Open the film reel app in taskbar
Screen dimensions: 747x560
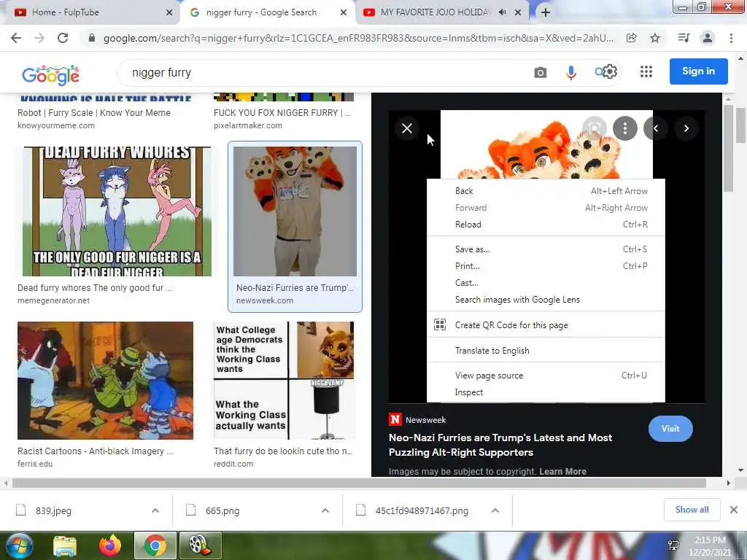click(x=200, y=545)
